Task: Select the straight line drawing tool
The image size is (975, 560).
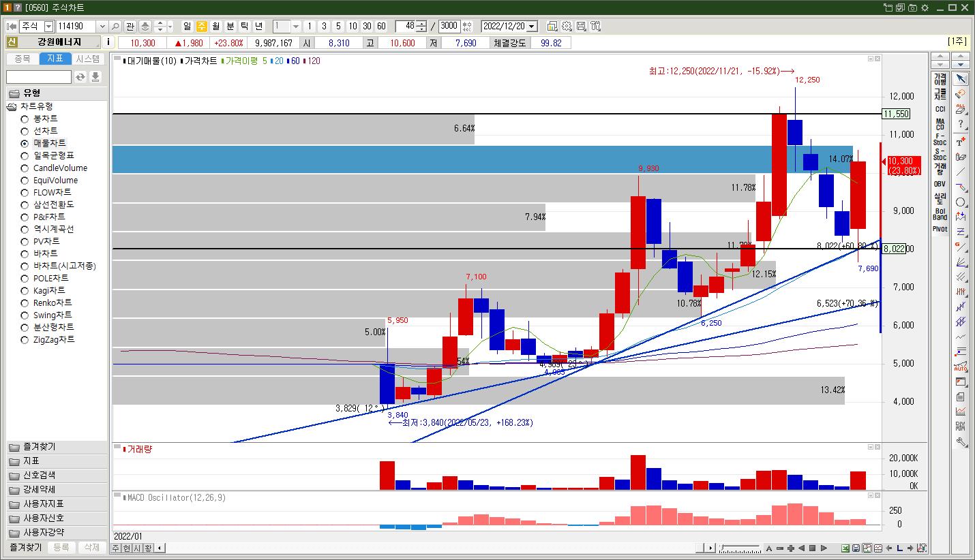Action: (961, 172)
